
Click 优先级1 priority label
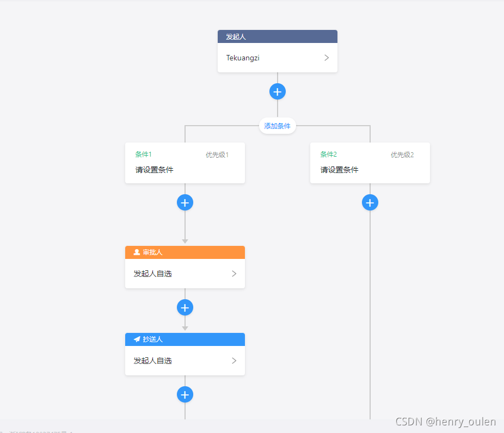tap(217, 155)
